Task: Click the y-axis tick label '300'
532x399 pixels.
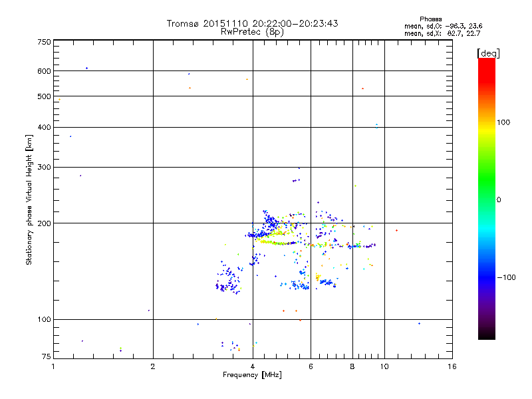Action: coord(44,167)
